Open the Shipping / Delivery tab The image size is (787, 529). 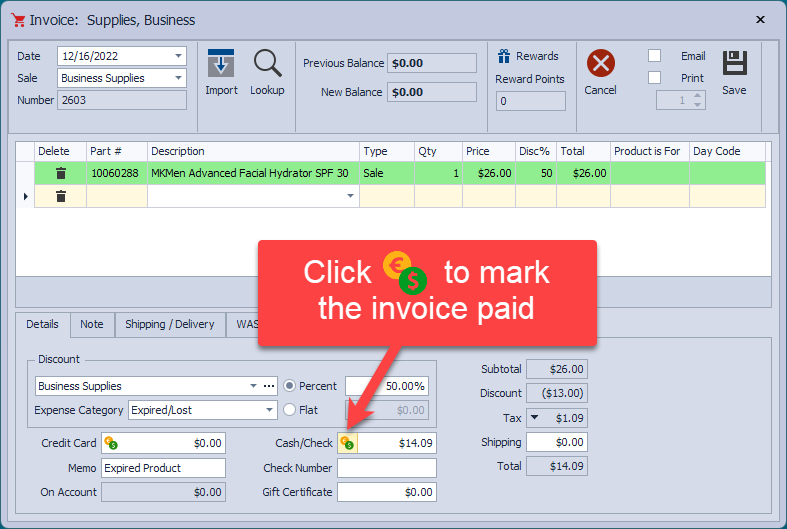click(x=170, y=324)
